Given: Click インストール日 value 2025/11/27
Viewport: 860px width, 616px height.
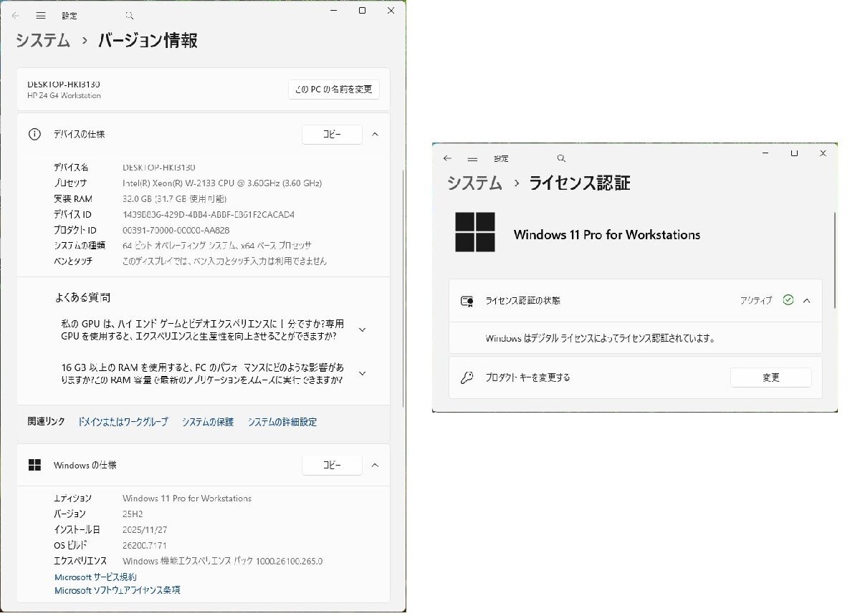Looking at the screenshot, I should (145, 529).
